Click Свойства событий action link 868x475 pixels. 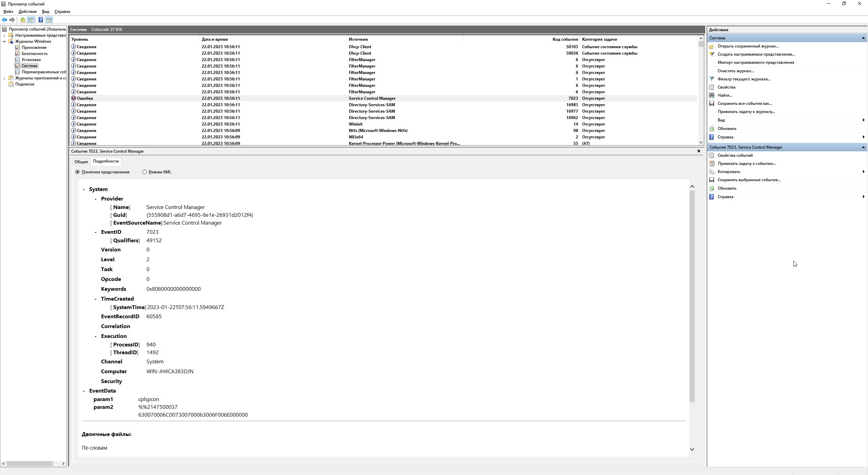pyautogui.click(x=735, y=155)
